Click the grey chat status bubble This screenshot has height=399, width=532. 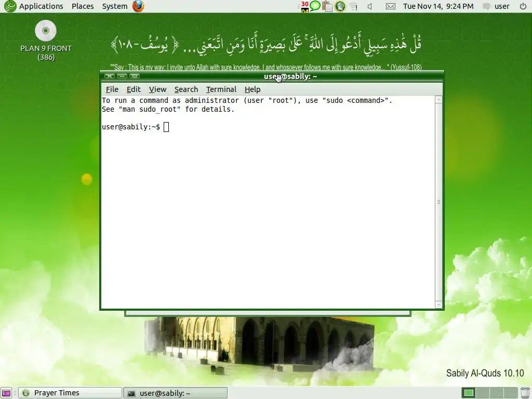[486, 6]
